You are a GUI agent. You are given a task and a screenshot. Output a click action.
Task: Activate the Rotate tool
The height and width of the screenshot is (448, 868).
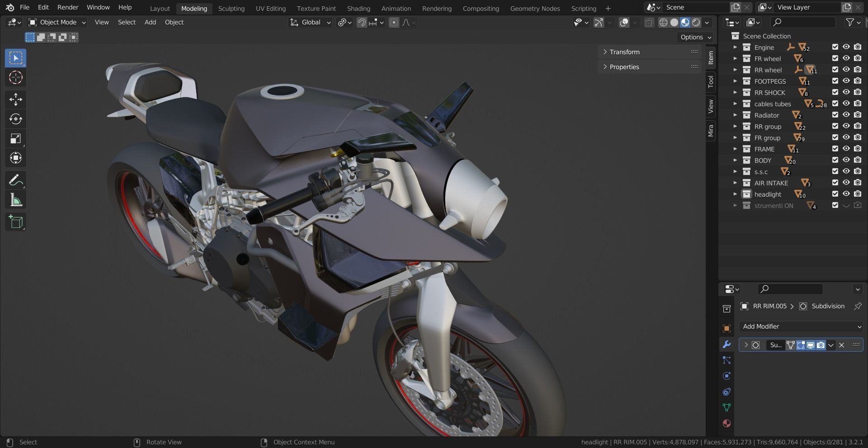point(16,119)
